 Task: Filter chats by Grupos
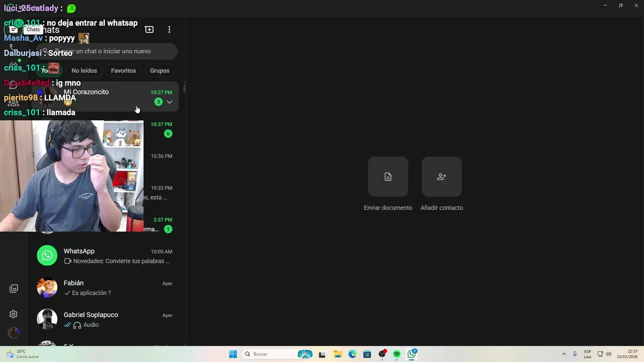pos(159,71)
